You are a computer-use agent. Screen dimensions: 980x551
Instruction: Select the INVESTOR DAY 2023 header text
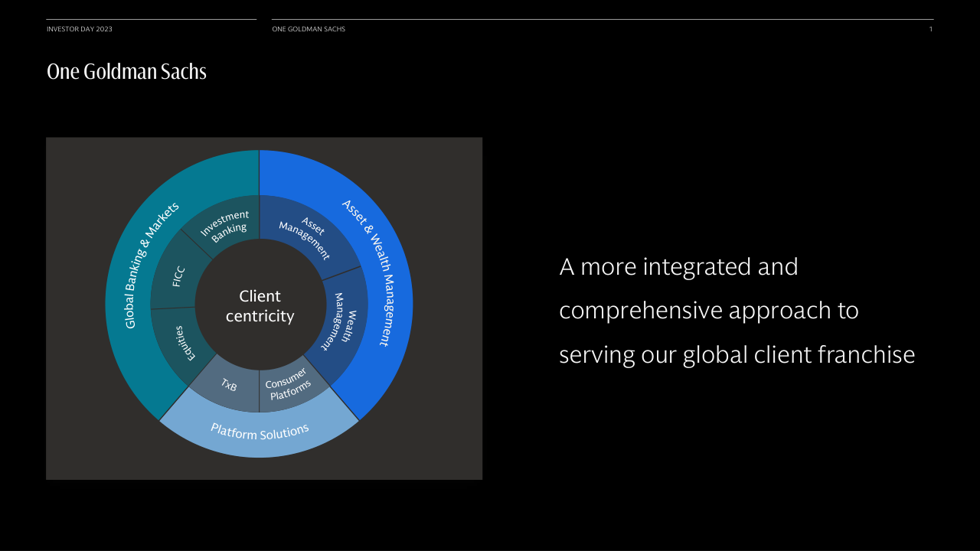pyautogui.click(x=80, y=29)
